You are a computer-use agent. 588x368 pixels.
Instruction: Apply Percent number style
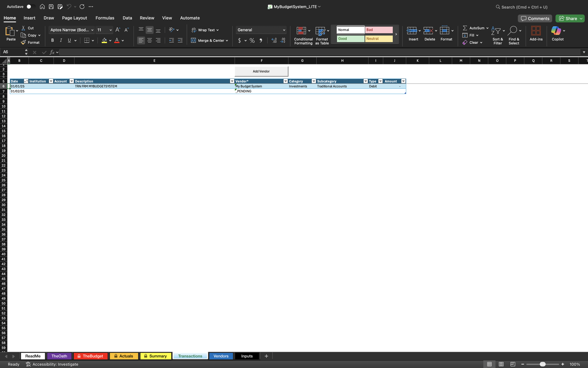coord(252,40)
